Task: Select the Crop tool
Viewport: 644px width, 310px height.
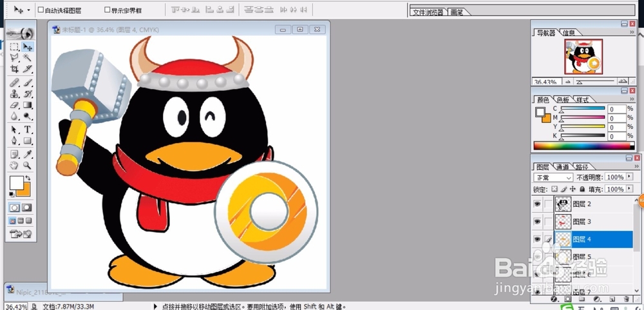Action: (x=14, y=69)
